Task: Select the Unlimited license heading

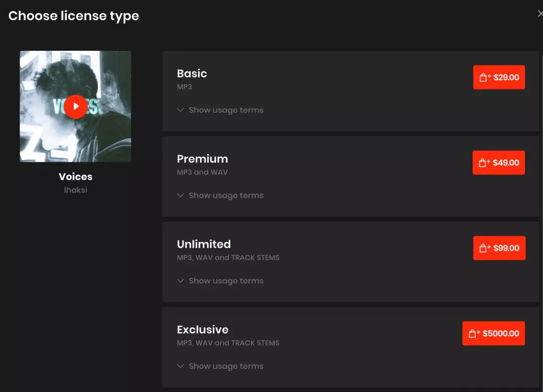Action: (204, 244)
